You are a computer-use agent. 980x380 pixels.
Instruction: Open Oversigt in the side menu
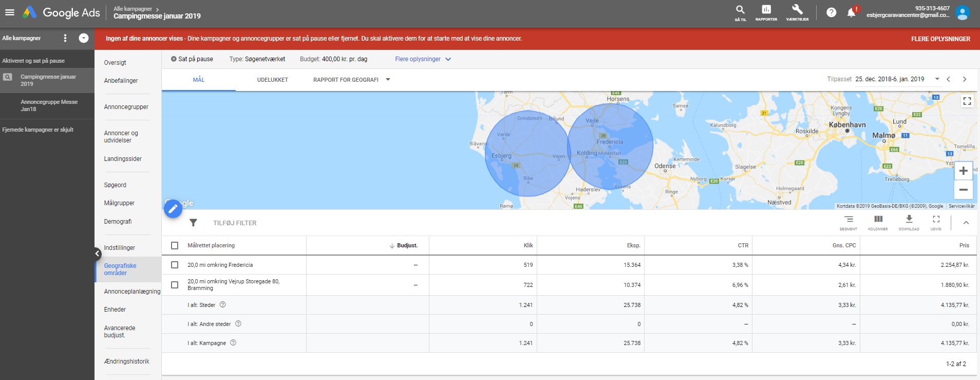(115, 63)
